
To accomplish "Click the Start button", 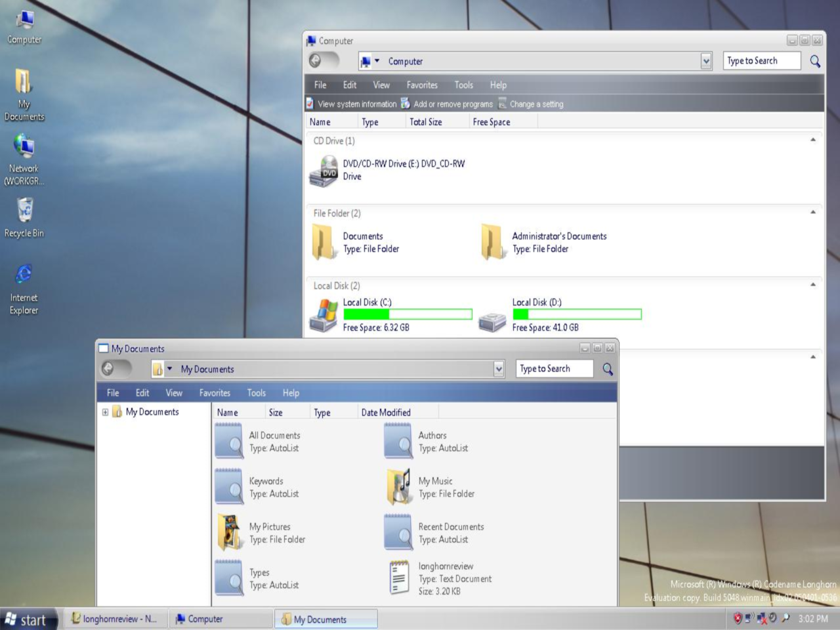I will pyautogui.click(x=29, y=619).
